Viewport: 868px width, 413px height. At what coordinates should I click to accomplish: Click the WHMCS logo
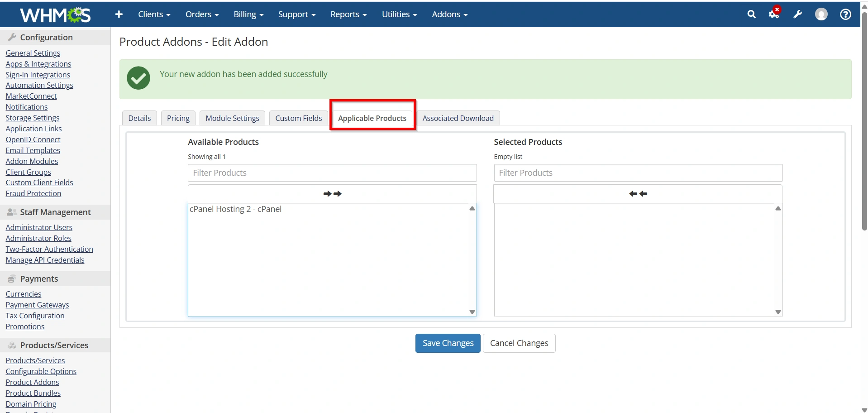pos(55,14)
